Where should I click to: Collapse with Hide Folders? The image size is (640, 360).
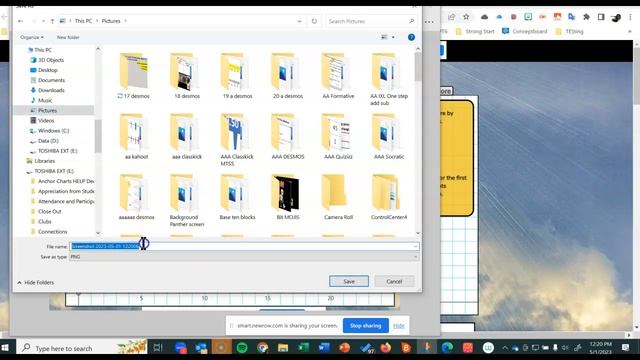(x=36, y=282)
